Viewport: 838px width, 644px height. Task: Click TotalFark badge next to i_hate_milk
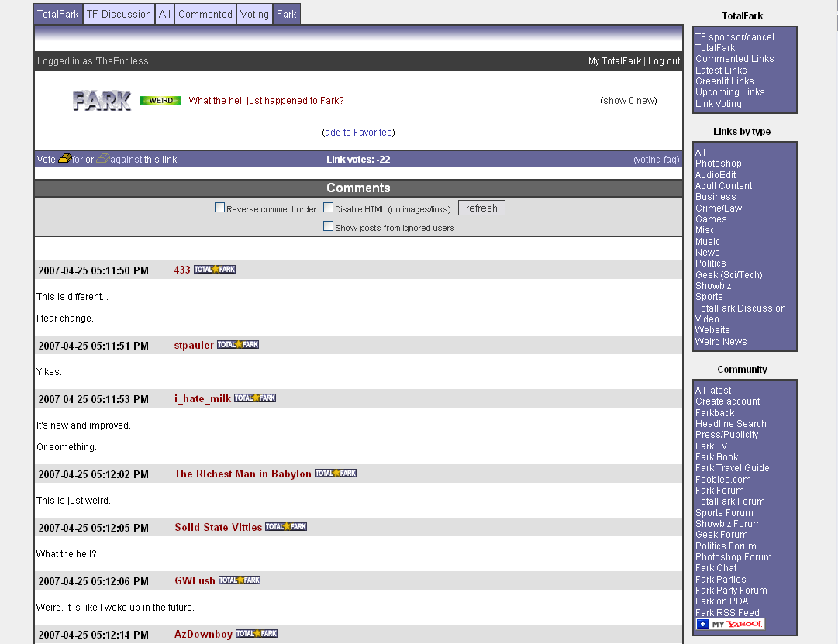[255, 398]
